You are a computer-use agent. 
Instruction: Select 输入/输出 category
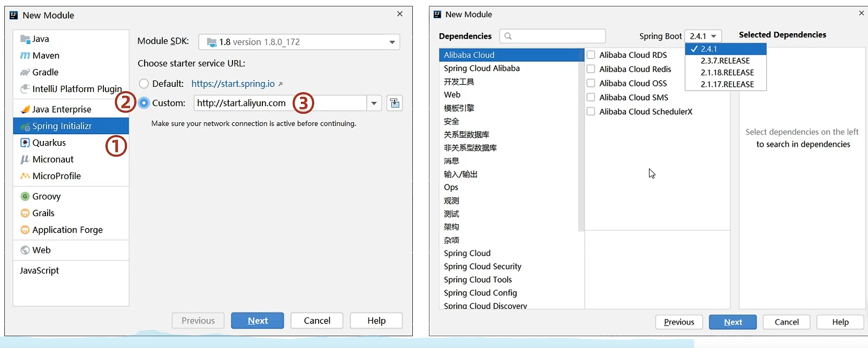pos(509,174)
